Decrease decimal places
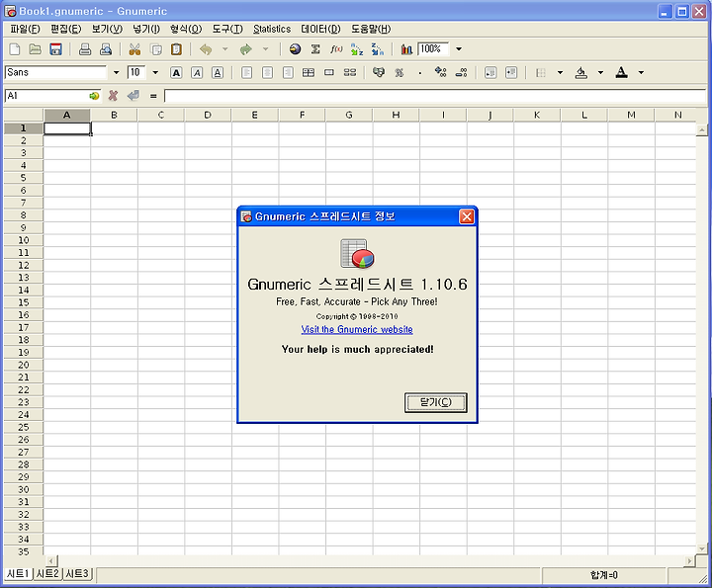Image resolution: width=712 pixels, height=588 pixels. (462, 72)
